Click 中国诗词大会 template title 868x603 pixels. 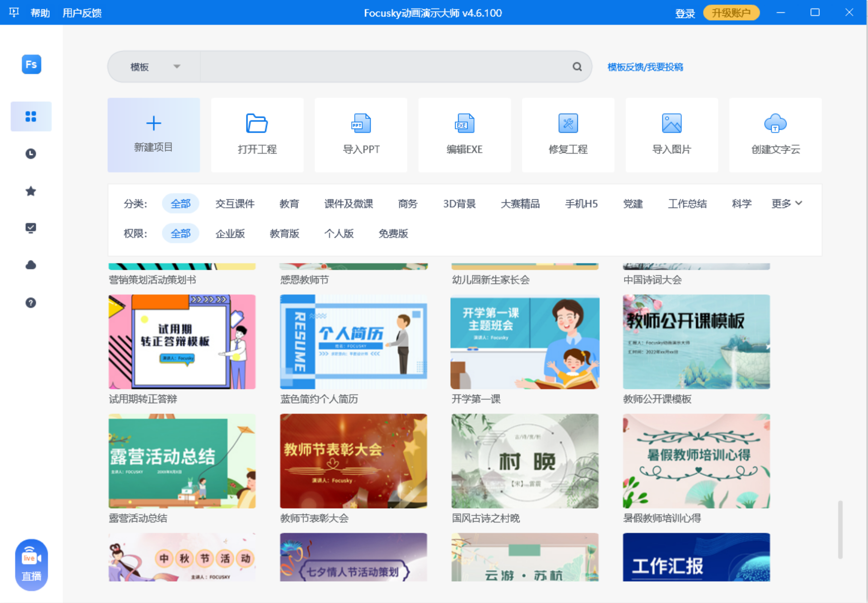(x=652, y=280)
